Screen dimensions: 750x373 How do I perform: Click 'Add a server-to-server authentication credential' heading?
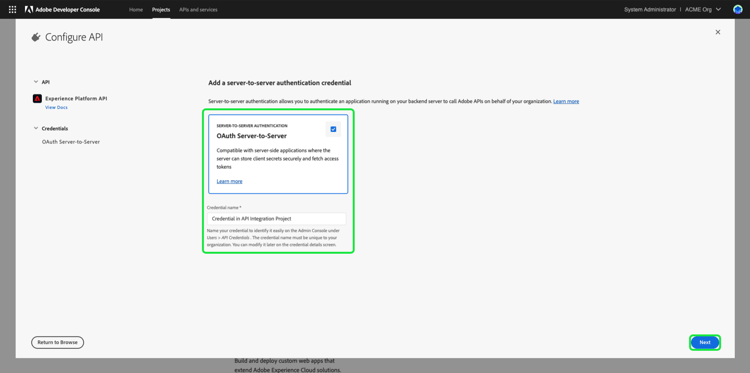[280, 83]
